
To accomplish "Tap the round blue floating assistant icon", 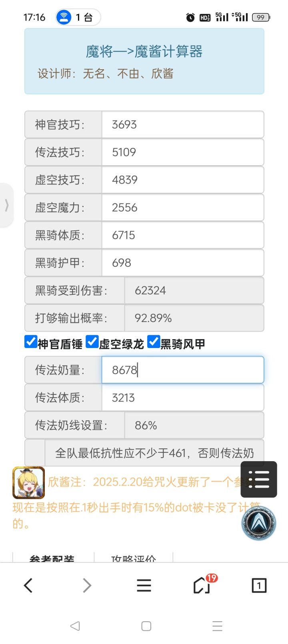I will pos(259,523).
